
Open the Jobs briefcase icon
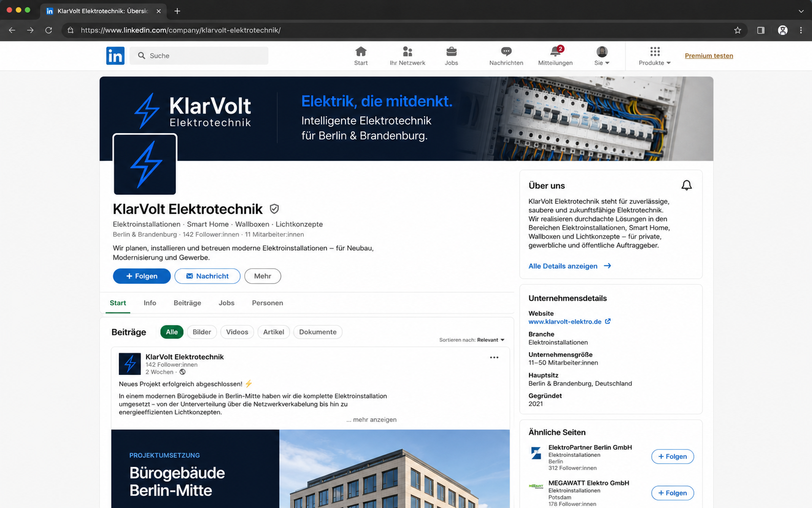(452, 56)
